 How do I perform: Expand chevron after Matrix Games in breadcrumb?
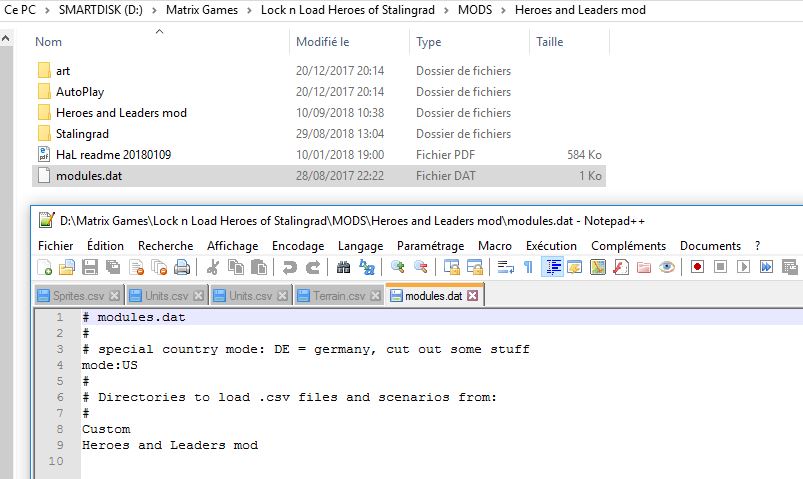[249, 10]
